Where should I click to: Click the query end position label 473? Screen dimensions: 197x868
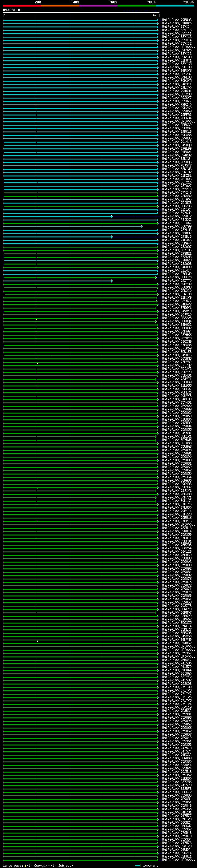[155, 15]
